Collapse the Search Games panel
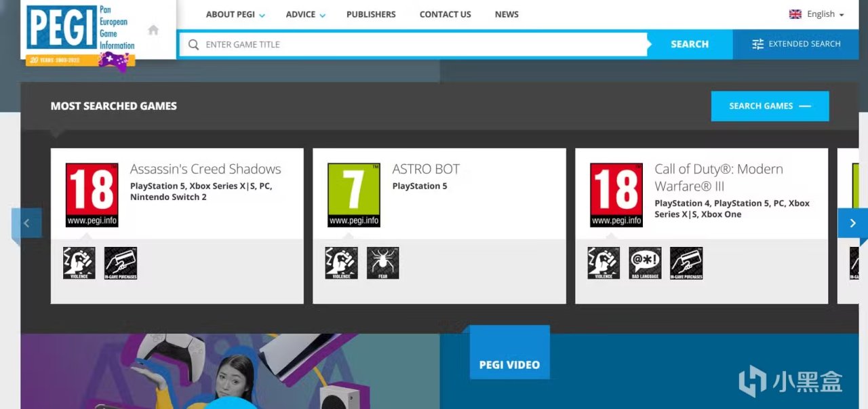The image size is (868, 409). click(x=770, y=106)
